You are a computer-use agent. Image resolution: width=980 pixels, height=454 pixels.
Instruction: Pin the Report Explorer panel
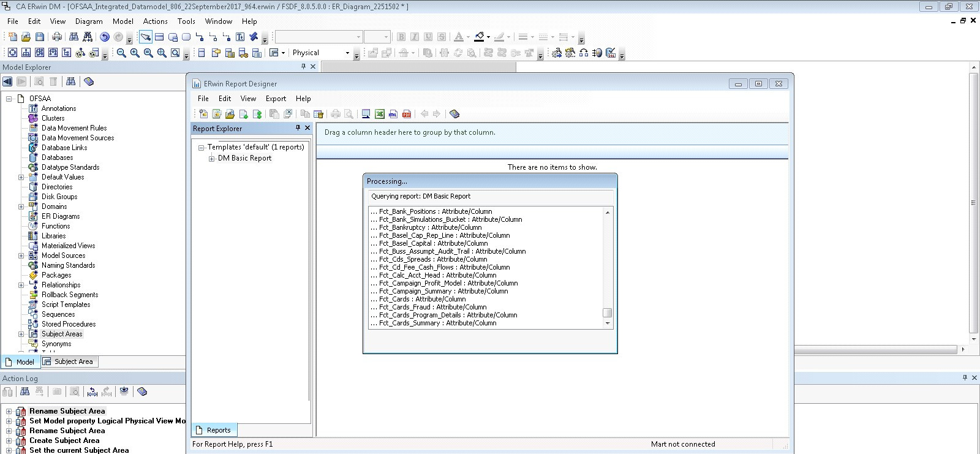[x=298, y=128]
